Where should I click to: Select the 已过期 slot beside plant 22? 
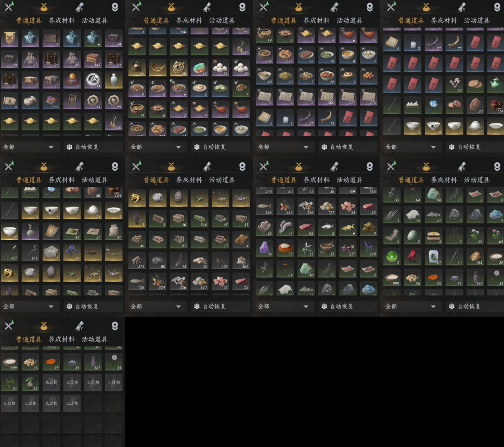(51, 382)
